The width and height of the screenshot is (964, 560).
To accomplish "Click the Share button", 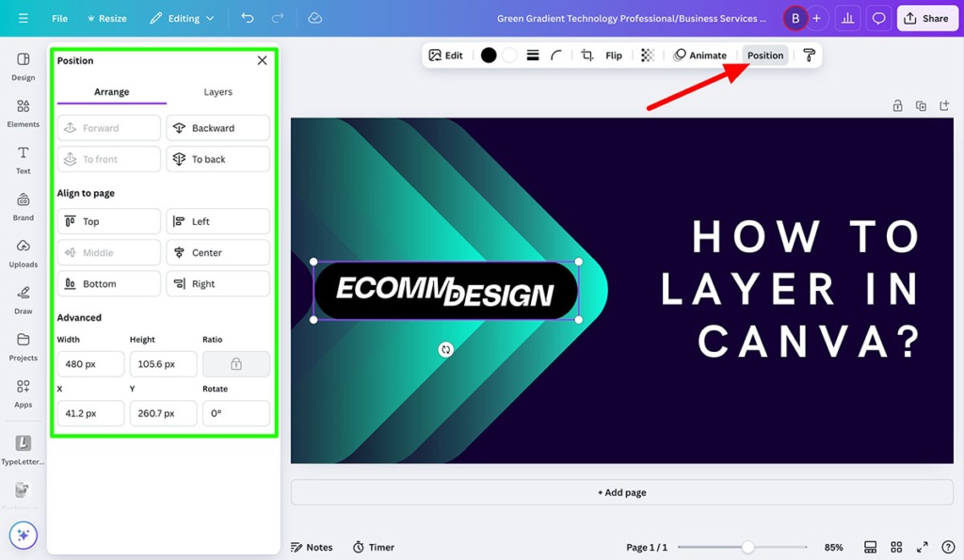I will (x=927, y=17).
